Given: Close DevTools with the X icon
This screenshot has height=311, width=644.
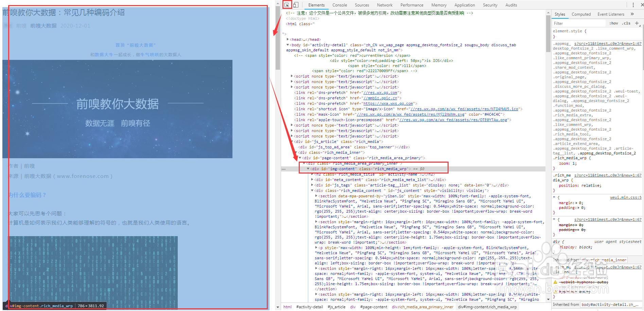Looking at the screenshot, I should tap(642, 5).
